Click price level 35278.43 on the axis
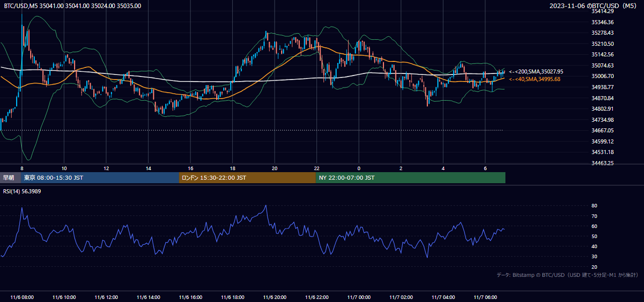This screenshot has width=644, height=302. pos(603,33)
